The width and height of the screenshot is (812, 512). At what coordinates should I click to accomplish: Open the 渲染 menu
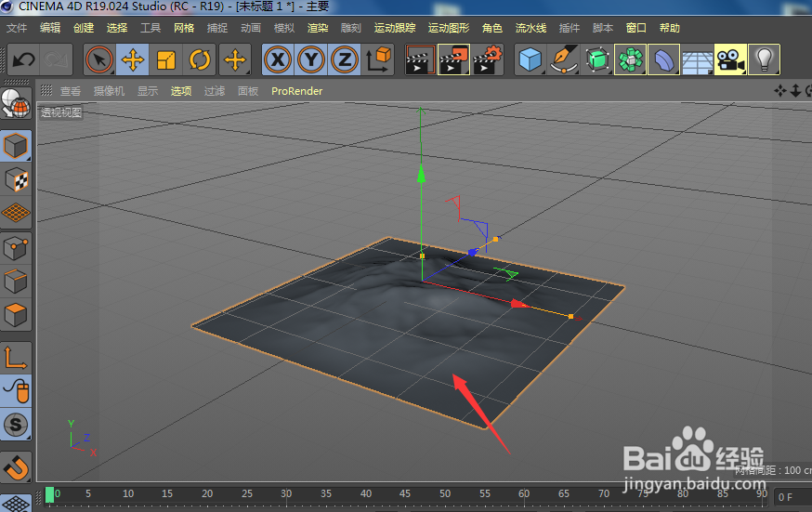tap(318, 28)
